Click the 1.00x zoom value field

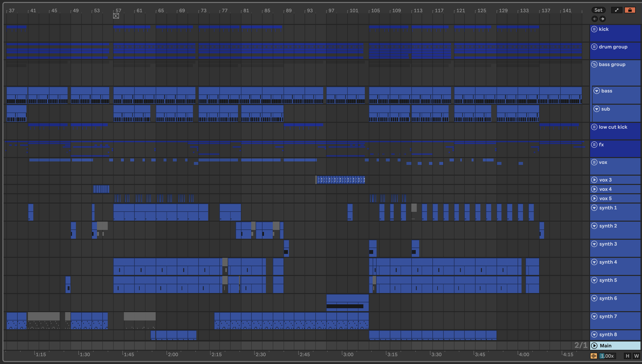coord(607,356)
